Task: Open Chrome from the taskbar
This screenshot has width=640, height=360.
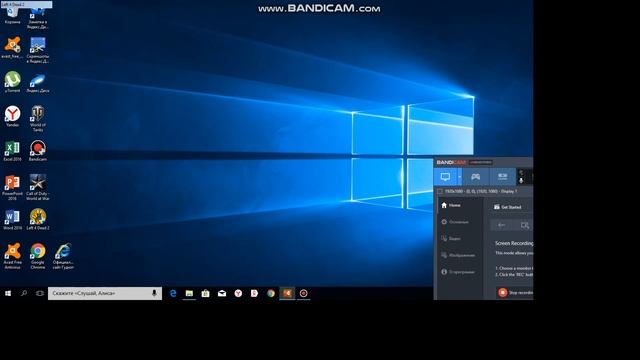Action: (271, 293)
